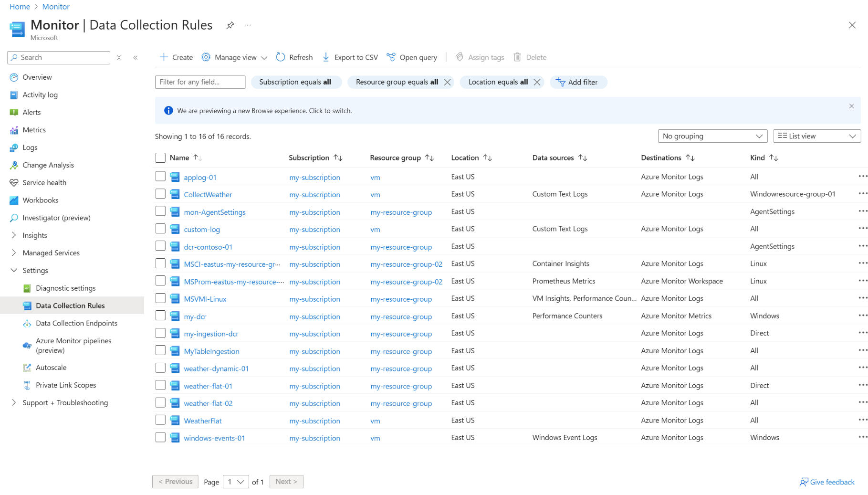Go to Diagnostic settings in sidebar

click(x=65, y=288)
